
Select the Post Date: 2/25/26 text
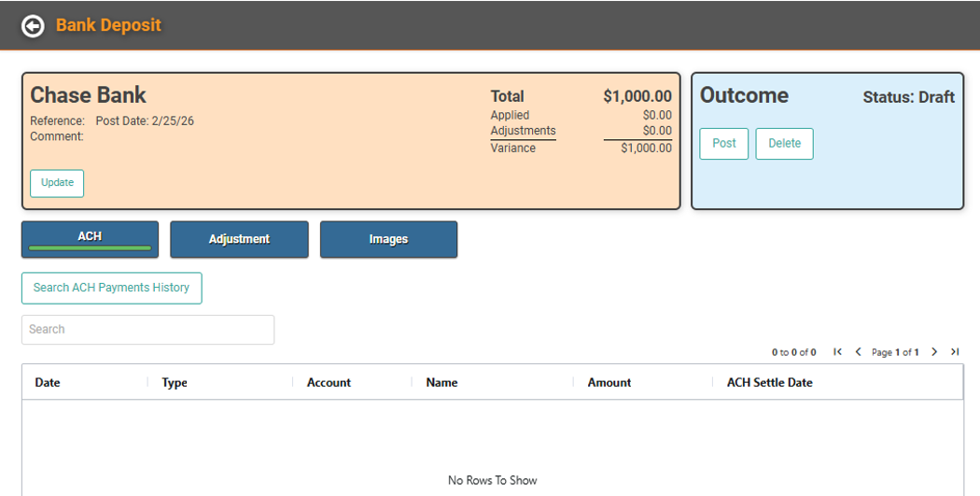145,121
